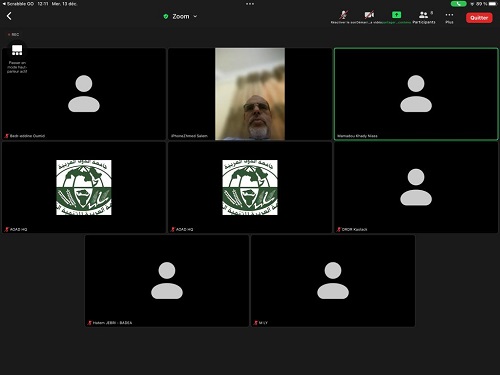Switch to active speaker mode icon
This screenshot has height=375, width=500.
(x=17, y=50)
